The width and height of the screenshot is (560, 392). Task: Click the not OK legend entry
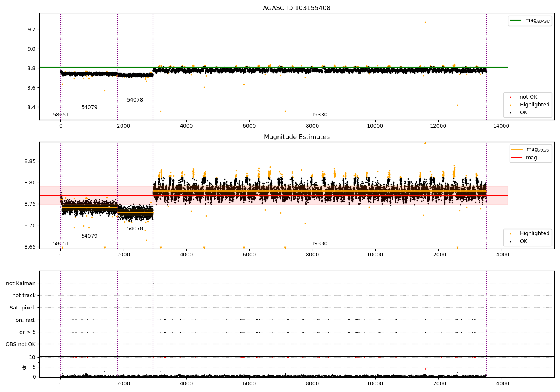(523, 97)
